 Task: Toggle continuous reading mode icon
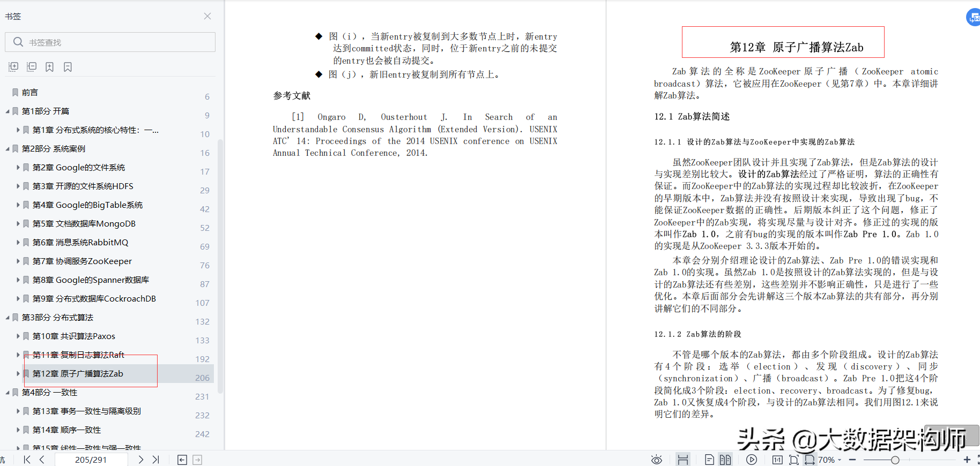[682, 460]
